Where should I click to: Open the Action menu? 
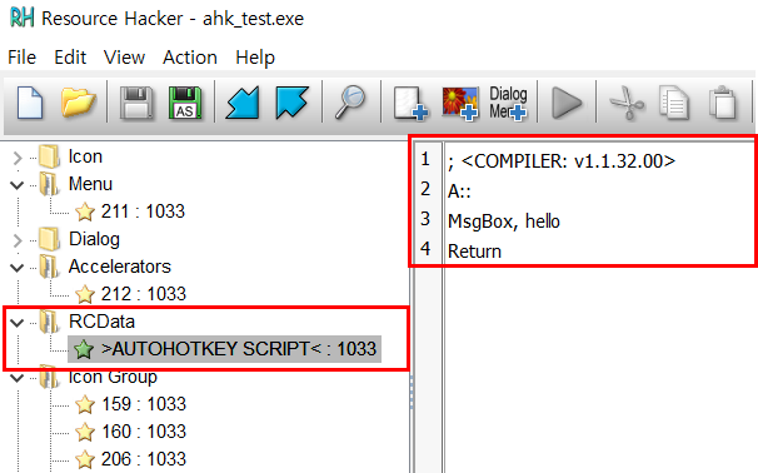point(190,57)
